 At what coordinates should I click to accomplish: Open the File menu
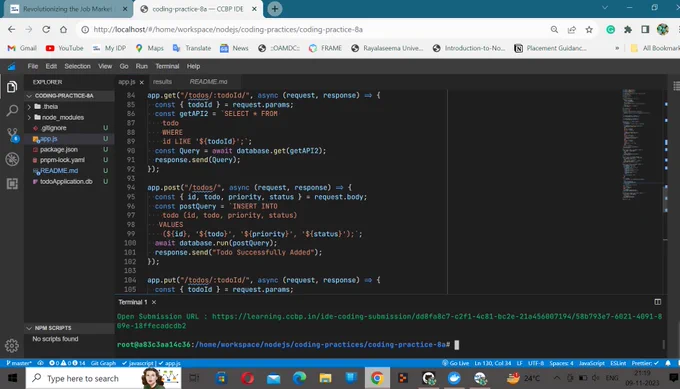click(33, 66)
